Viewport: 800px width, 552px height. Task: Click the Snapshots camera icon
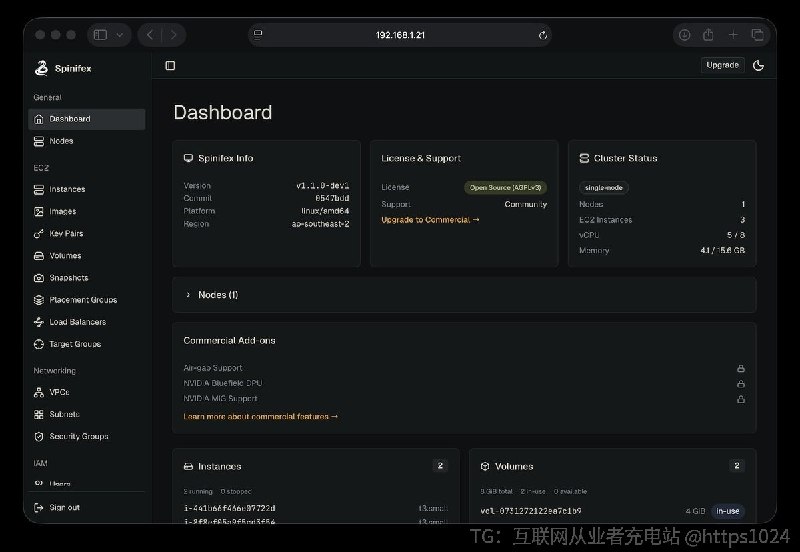pos(39,278)
